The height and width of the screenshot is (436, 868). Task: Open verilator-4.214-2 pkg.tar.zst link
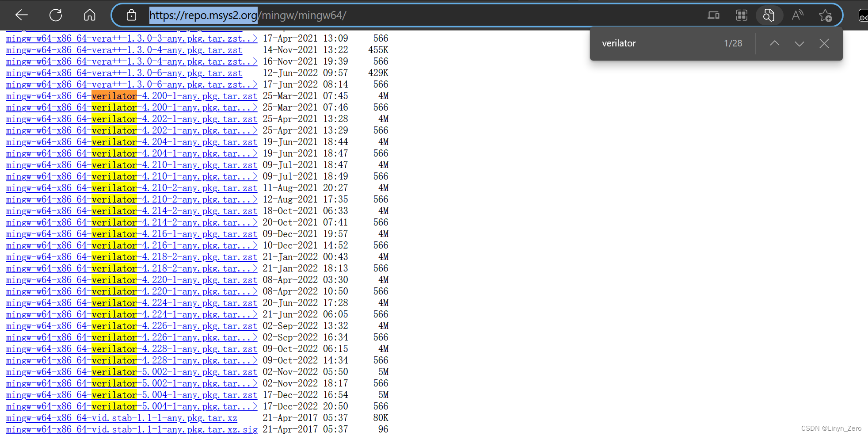[132, 211]
